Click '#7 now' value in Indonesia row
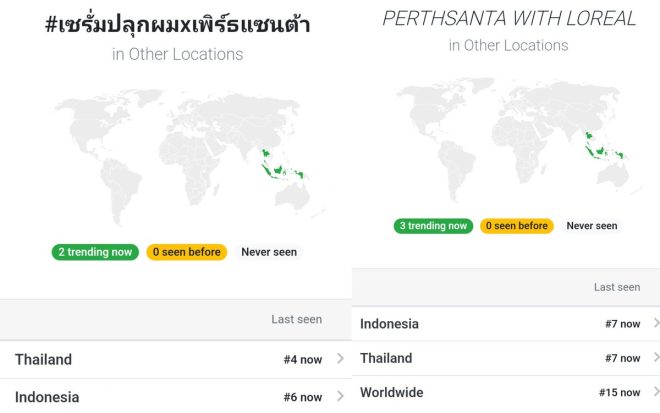This screenshot has height=413, width=660. coord(623,324)
